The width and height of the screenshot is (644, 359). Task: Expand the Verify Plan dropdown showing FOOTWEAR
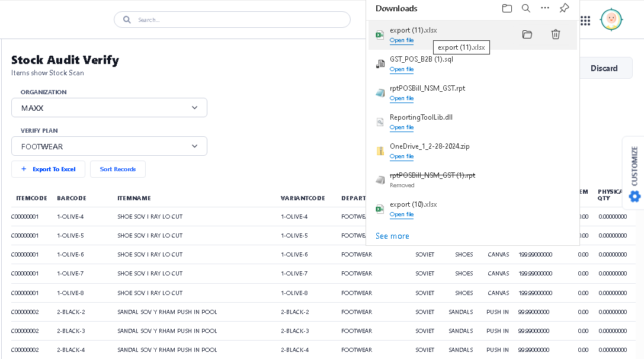tap(109, 146)
